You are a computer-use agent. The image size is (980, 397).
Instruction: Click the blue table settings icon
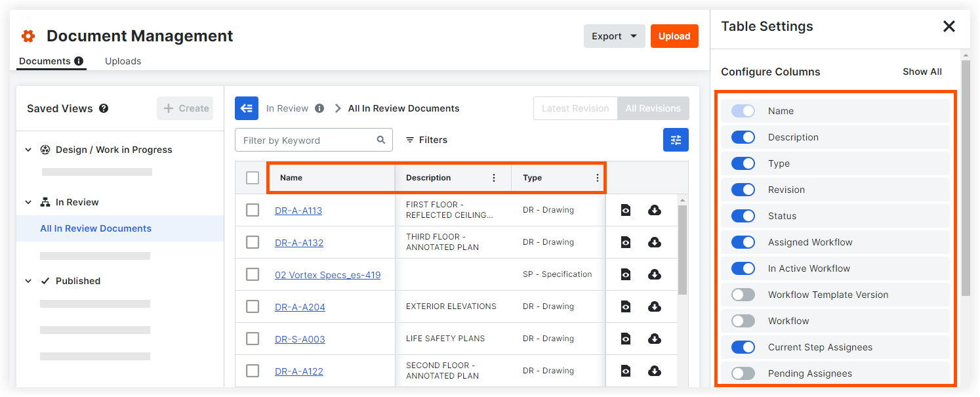click(676, 140)
